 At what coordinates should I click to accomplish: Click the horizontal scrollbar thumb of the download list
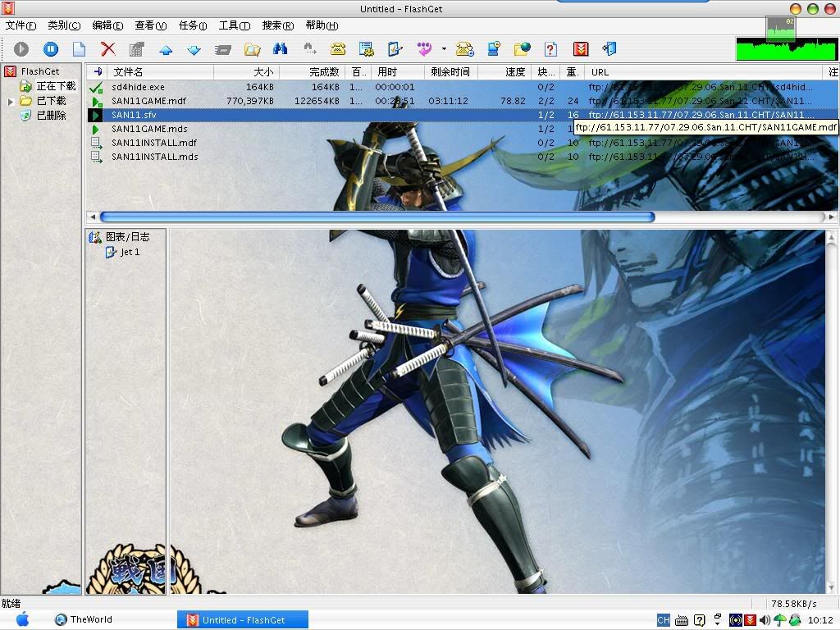click(x=377, y=217)
